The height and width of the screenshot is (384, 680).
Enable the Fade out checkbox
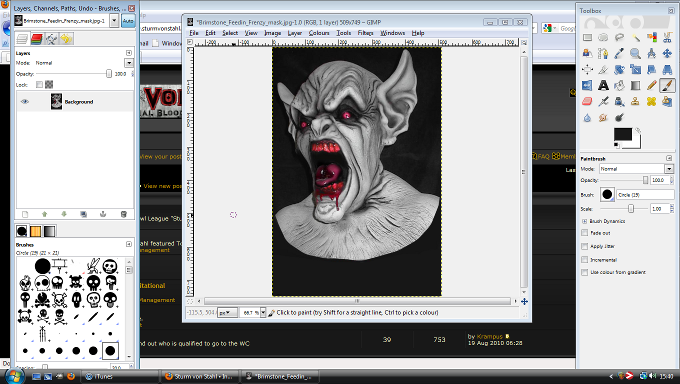click(x=585, y=233)
